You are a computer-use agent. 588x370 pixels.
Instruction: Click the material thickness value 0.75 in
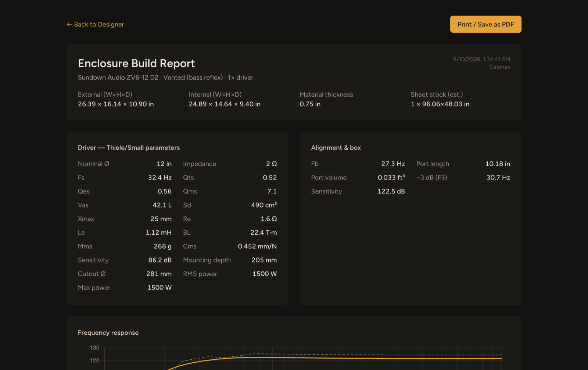310,104
